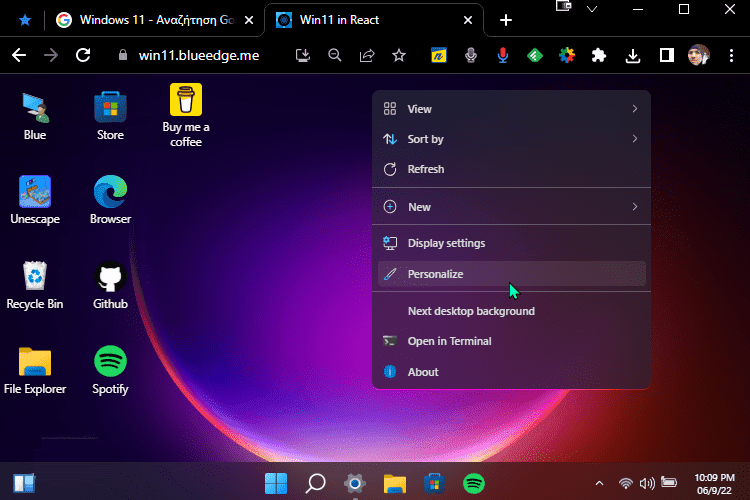Launch the Browser (Edge) desktop icon

110,200
